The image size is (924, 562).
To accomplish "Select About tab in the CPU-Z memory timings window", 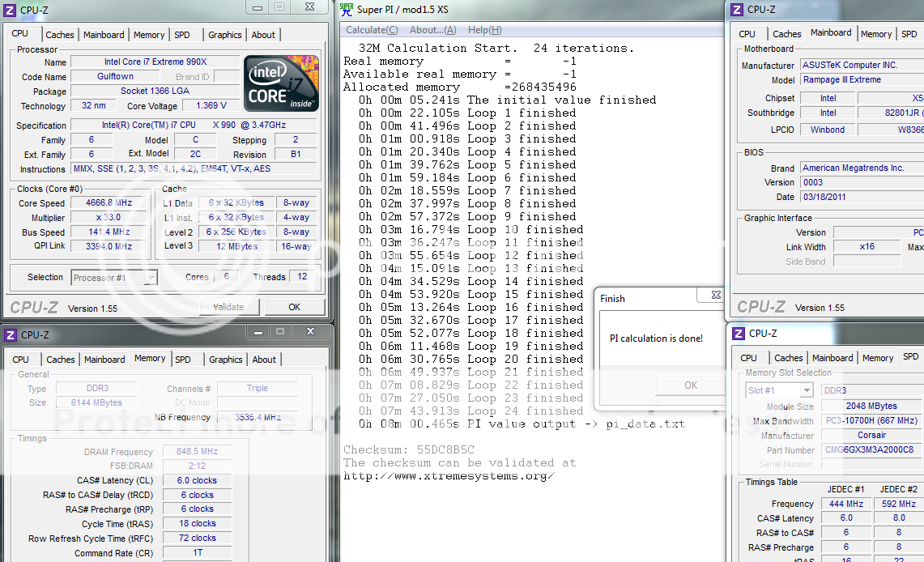I will click(x=264, y=360).
